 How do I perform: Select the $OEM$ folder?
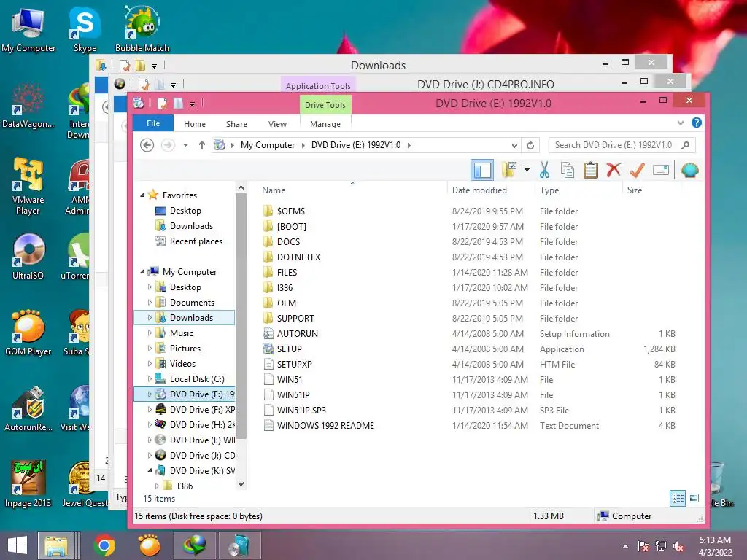point(290,211)
